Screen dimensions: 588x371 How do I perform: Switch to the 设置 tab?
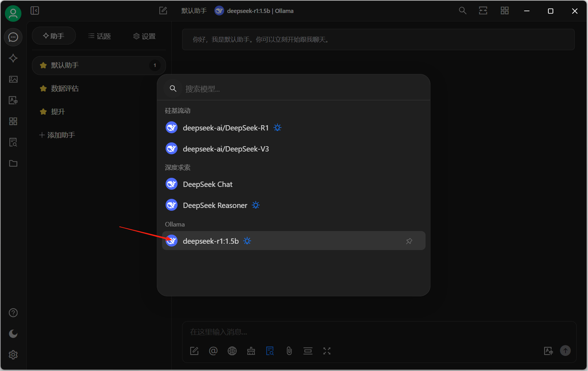click(x=145, y=36)
